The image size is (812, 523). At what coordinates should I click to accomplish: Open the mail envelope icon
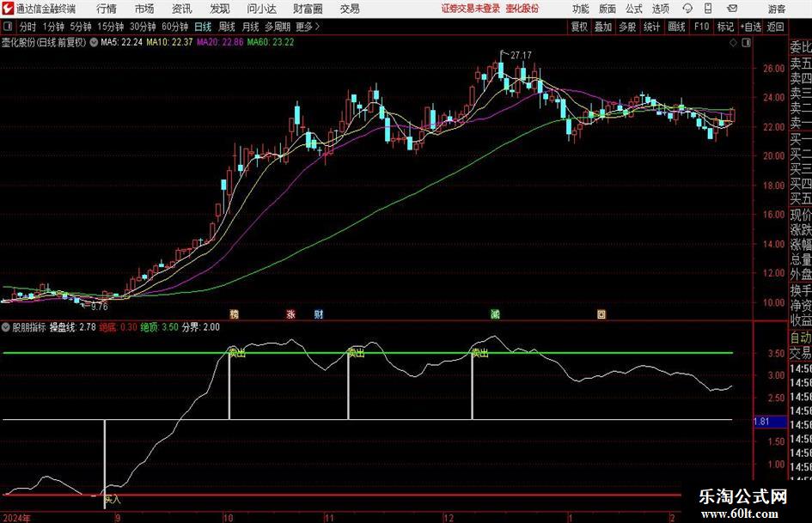[x=732, y=9]
